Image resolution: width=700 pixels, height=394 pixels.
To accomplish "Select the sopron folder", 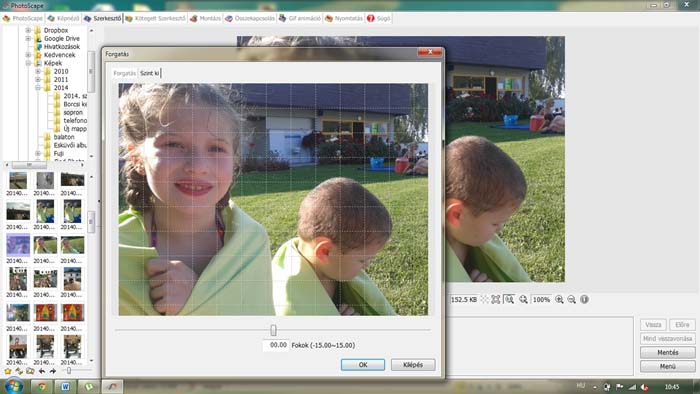I will coord(73,112).
